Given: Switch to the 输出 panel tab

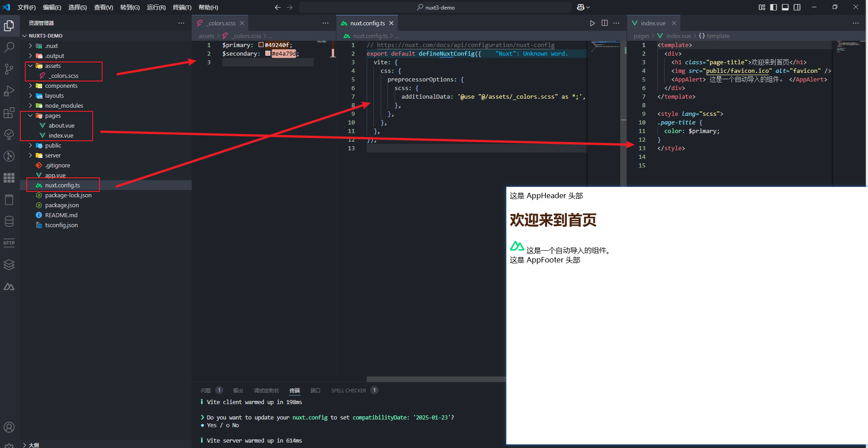Looking at the screenshot, I should [238, 391].
